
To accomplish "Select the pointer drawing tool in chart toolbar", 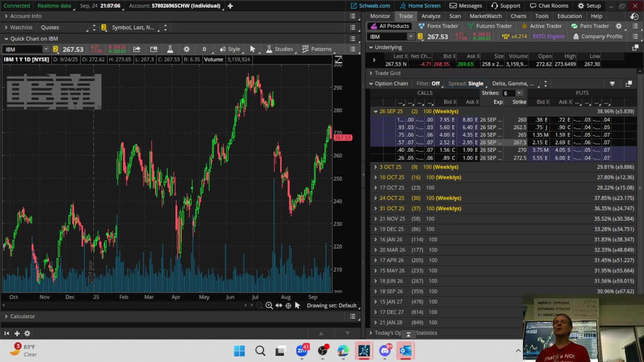I will tap(253, 49).
